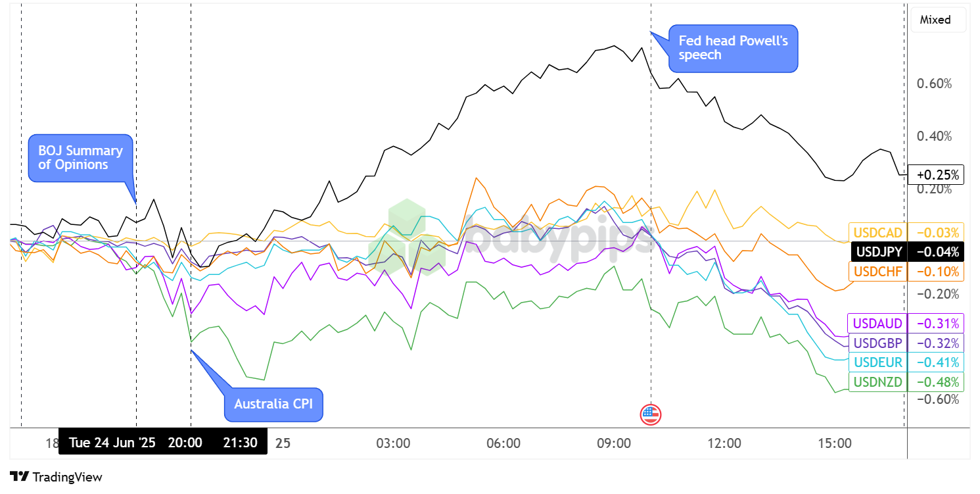
Task: Click the Mixed label in top corner
Action: tap(935, 20)
